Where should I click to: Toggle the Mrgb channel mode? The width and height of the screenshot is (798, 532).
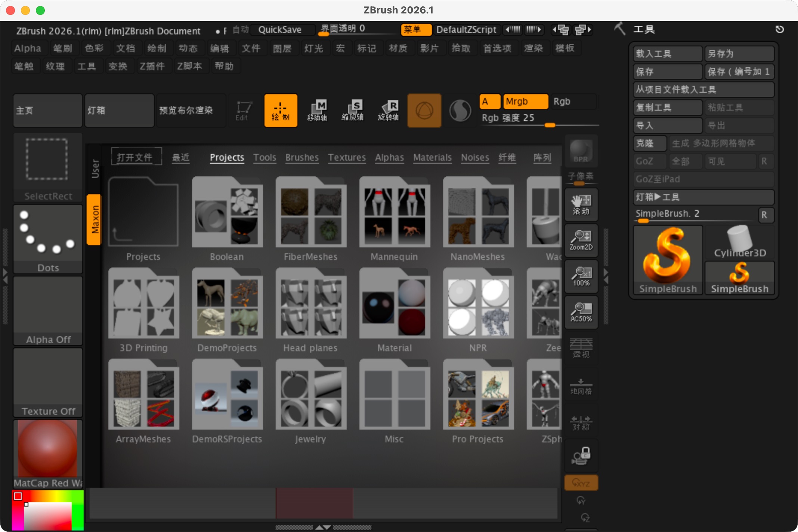[525, 101]
